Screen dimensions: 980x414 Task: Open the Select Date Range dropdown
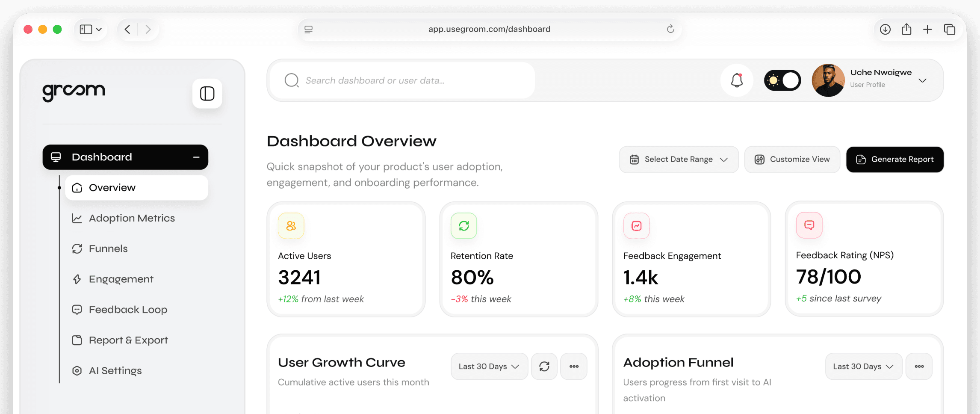point(679,160)
